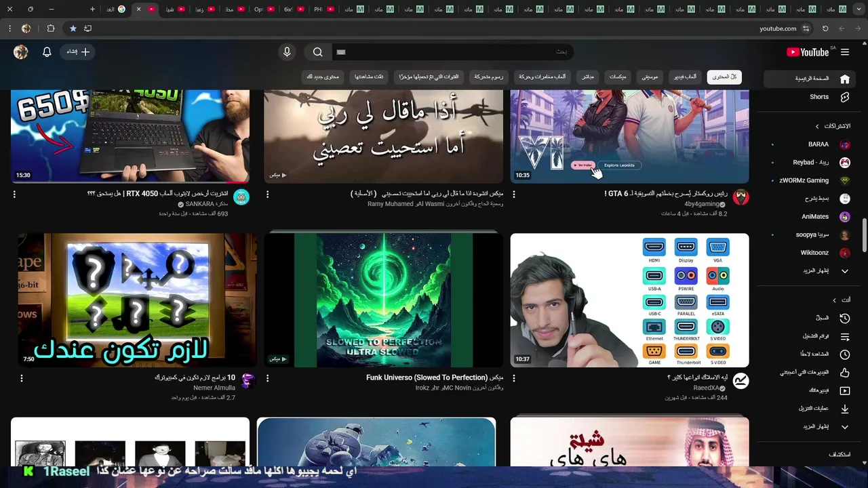Select the 'تمّت مشاهدتها' filter chip
This screenshot has width=868, height=488.
(369, 77)
